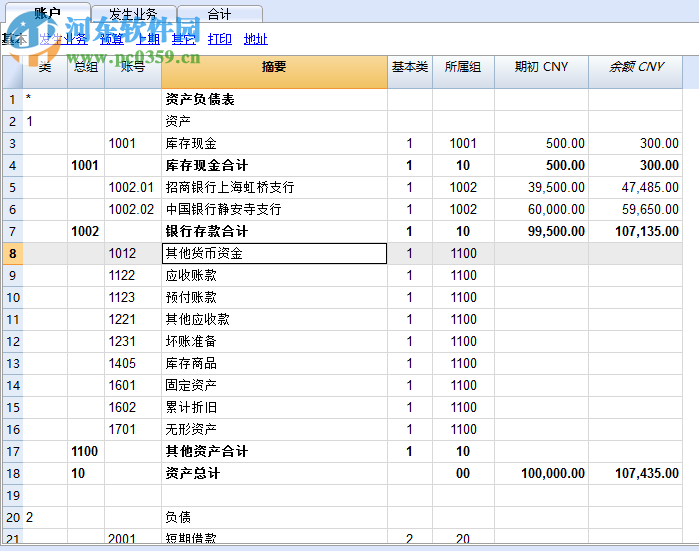
Task: Select the 无形资产 cell
Action: pyautogui.click(x=274, y=429)
